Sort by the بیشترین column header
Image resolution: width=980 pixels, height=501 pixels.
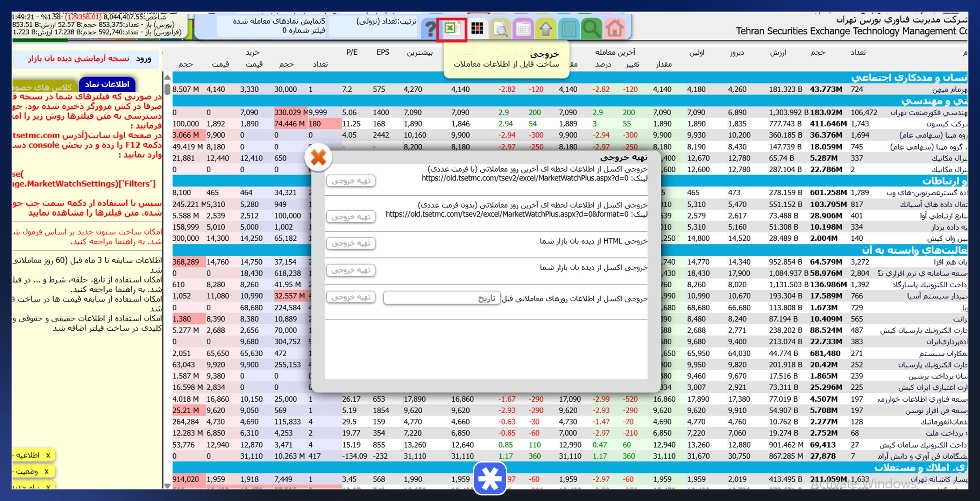tap(420, 52)
